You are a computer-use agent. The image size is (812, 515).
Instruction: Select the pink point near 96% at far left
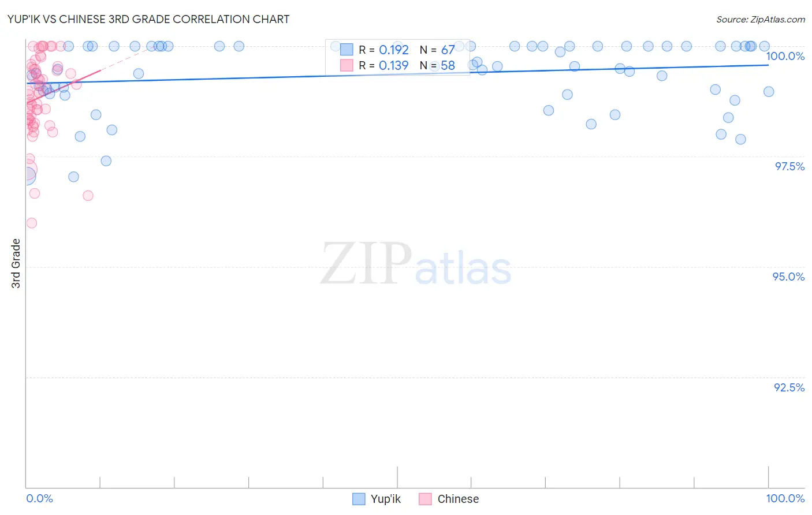pos(32,223)
